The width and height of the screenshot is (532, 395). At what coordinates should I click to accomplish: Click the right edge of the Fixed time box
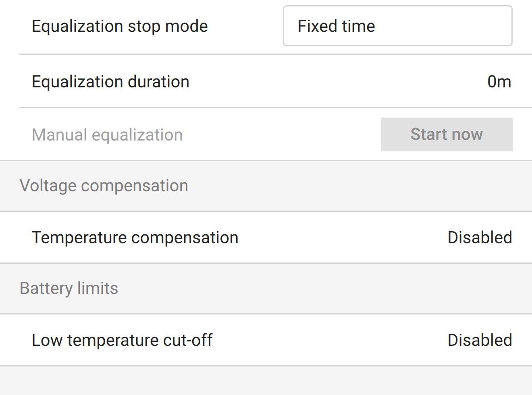point(506,26)
